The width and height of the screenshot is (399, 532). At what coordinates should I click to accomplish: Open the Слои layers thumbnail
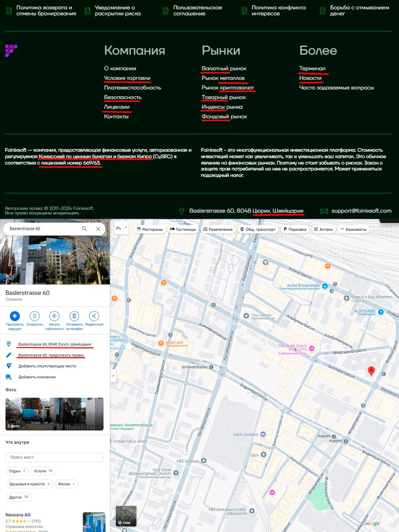pos(126,516)
